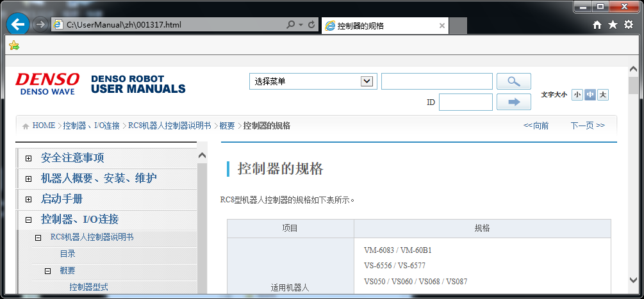Click the browser Back arrow button
Image resolution: width=644 pixels, height=299 pixels.
click(17, 24)
